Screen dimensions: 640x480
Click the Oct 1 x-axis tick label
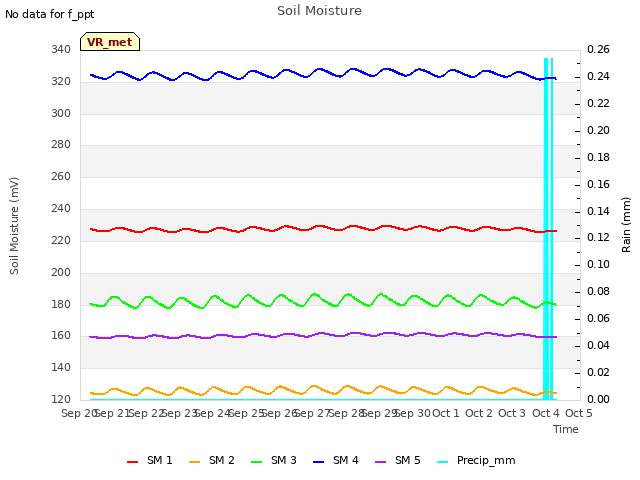(x=446, y=413)
